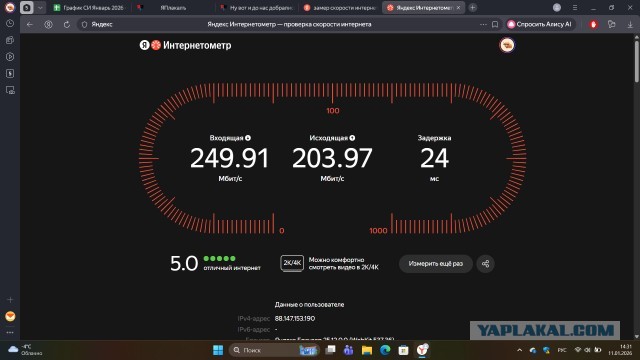Open the Yandex home button in toolbar
Image resolution: width=640 pixels, height=360 pixels.
pyautogui.click(x=48, y=24)
